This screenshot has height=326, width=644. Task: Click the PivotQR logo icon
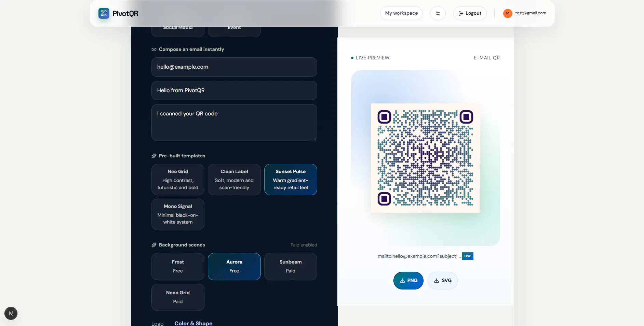[104, 13]
